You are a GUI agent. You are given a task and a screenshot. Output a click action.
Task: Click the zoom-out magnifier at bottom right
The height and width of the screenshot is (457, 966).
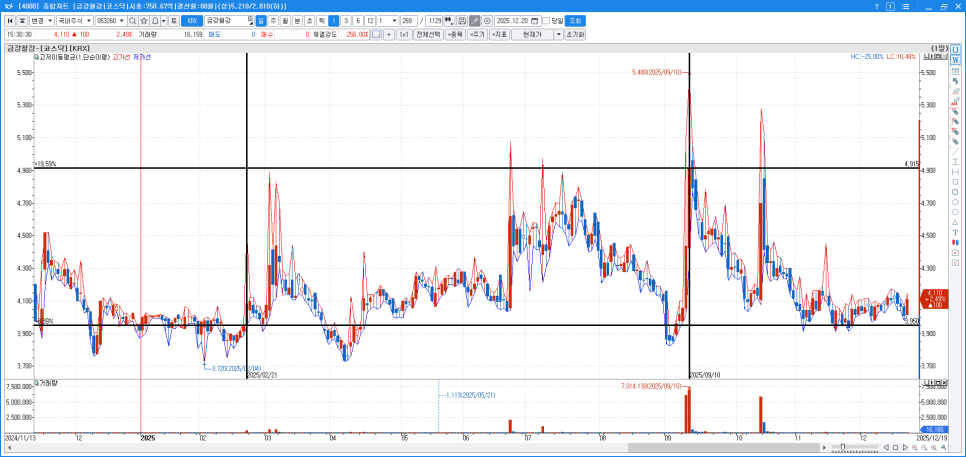[x=924, y=447]
